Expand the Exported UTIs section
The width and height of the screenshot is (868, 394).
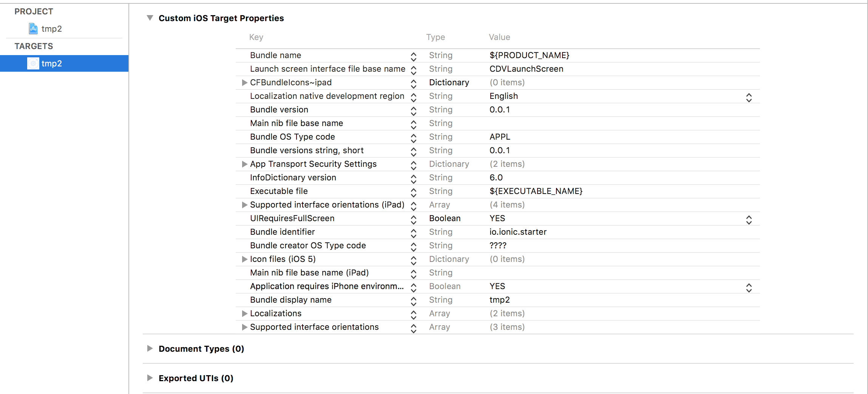pyautogui.click(x=150, y=378)
